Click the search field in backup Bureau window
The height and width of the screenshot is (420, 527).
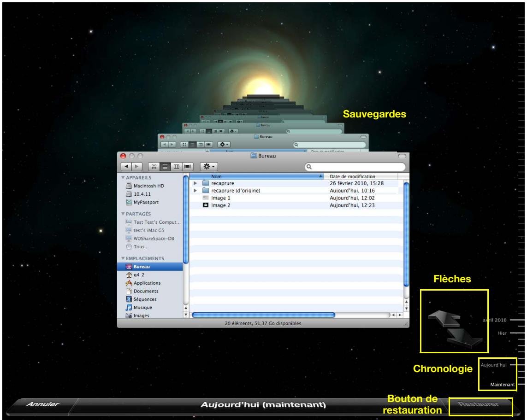click(x=329, y=145)
